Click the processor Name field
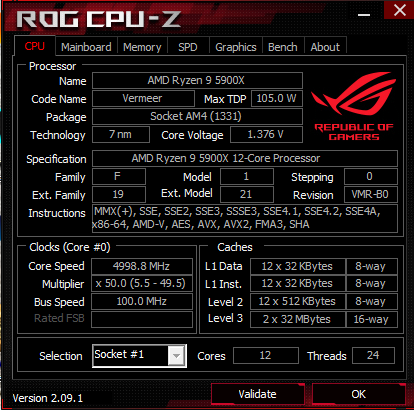Screen dimensions: 414x410 pyautogui.click(x=197, y=80)
